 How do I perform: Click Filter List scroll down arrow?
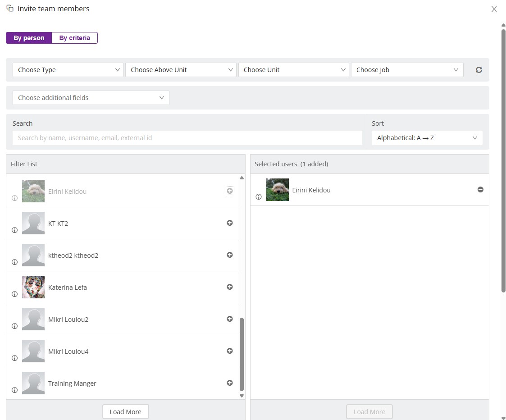[242, 396]
